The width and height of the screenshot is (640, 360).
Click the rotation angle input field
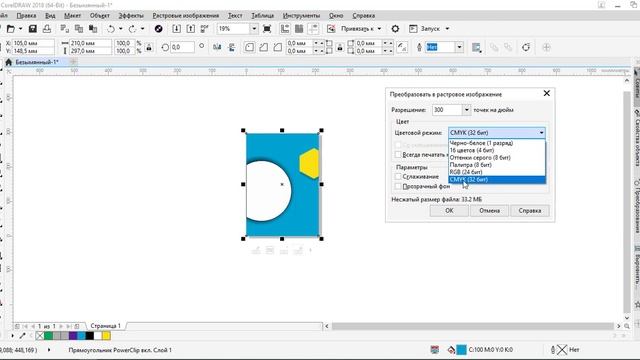coord(182,47)
